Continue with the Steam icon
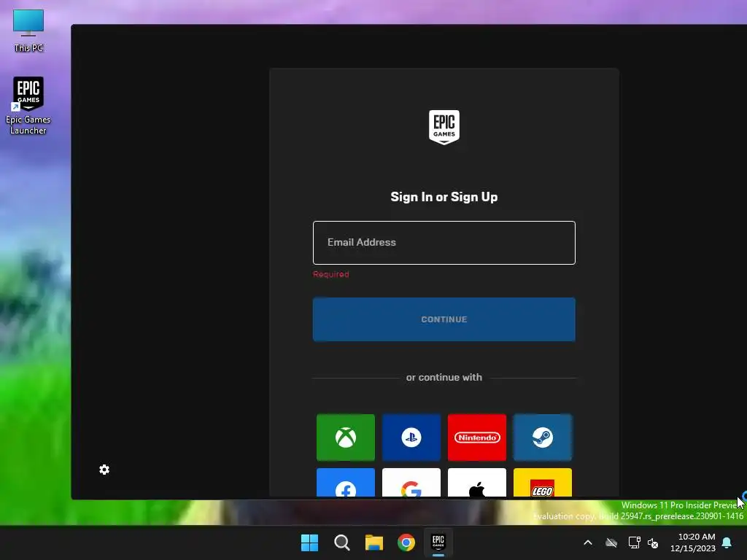This screenshot has height=560, width=747. pos(543,437)
